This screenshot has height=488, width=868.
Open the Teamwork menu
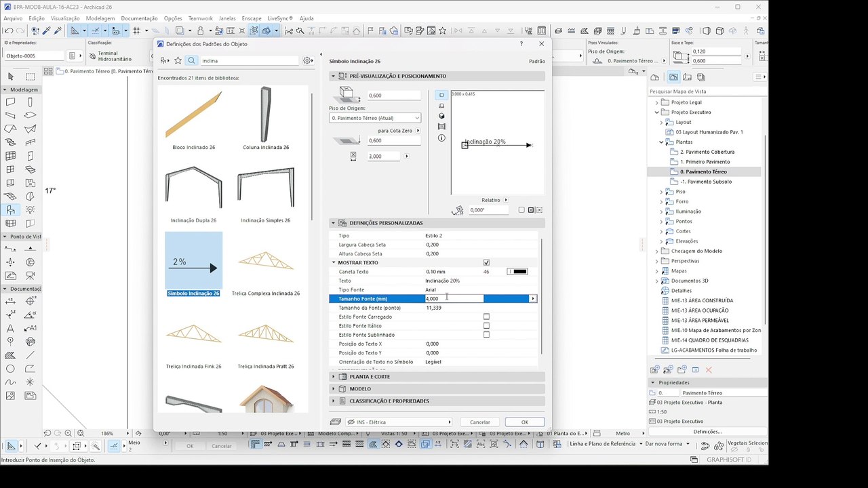(200, 18)
